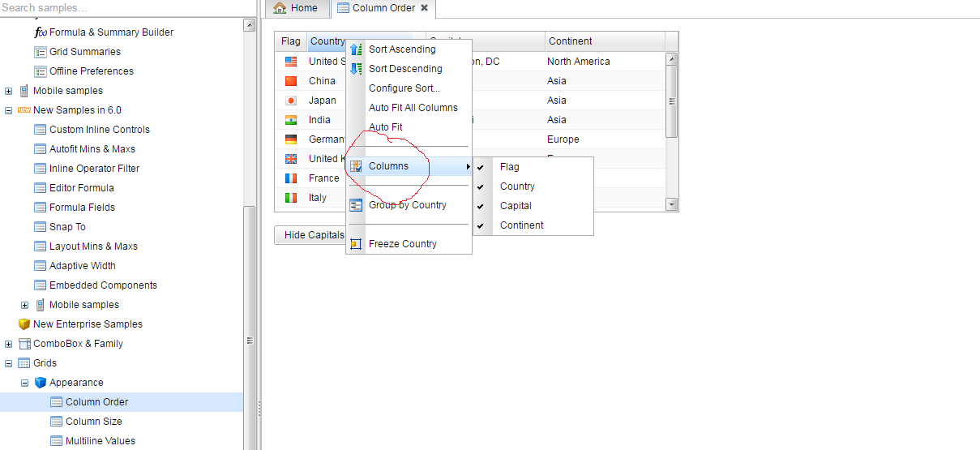The image size is (980, 450).
Task: Click the grid vertical scrollbar handle
Action: click(x=671, y=101)
